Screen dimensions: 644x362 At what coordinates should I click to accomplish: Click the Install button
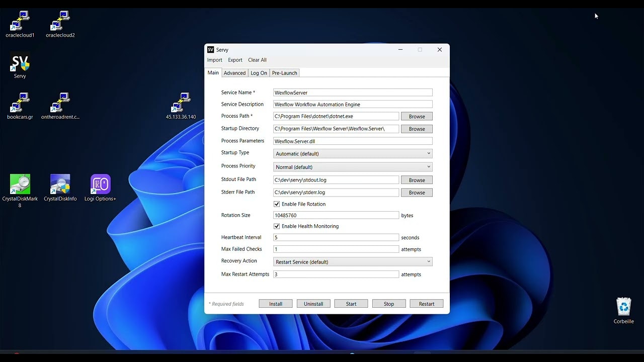click(x=276, y=304)
